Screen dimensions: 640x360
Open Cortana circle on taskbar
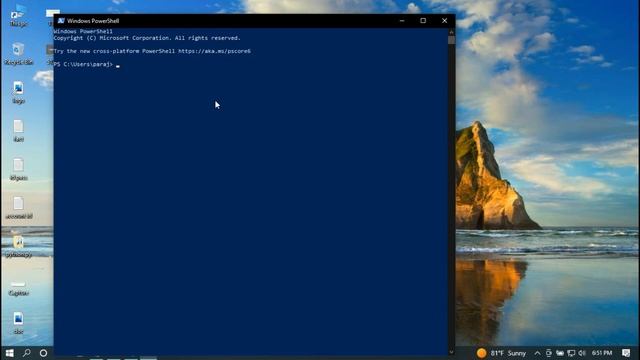click(43, 353)
